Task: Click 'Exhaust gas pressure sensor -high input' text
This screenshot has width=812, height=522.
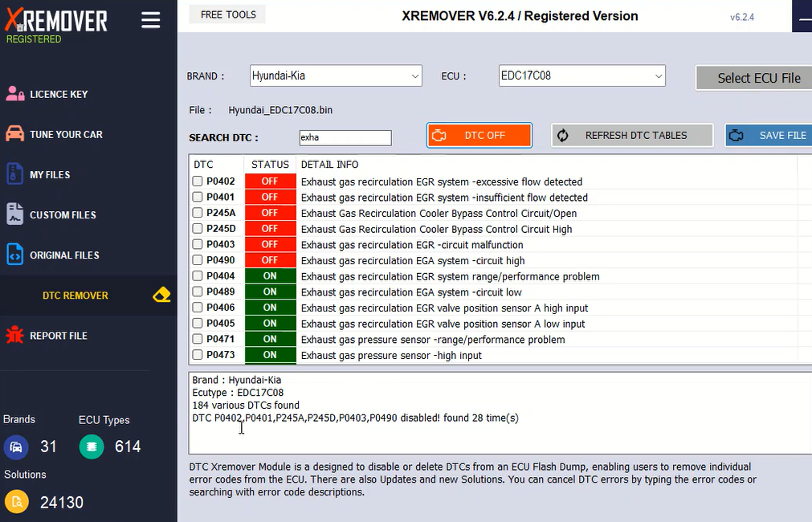Action: [391, 355]
